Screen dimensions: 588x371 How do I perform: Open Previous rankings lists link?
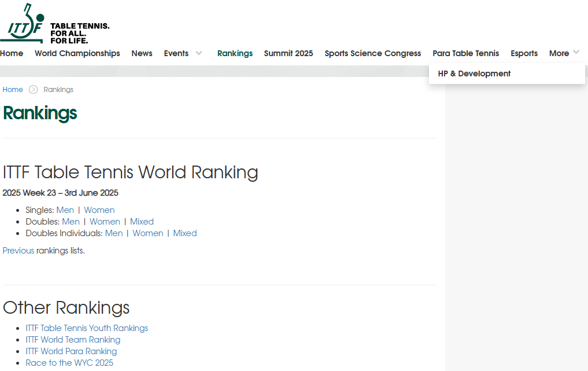click(x=19, y=251)
